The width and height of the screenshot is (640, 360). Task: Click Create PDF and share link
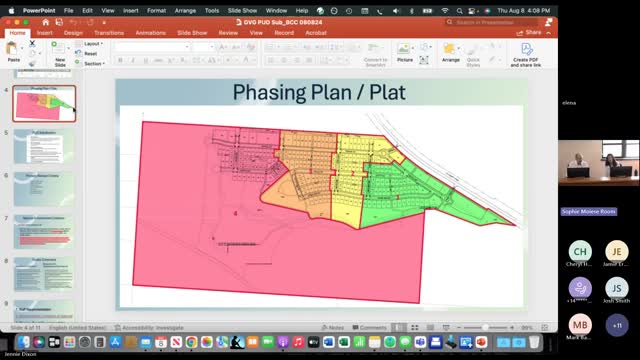pyautogui.click(x=526, y=55)
